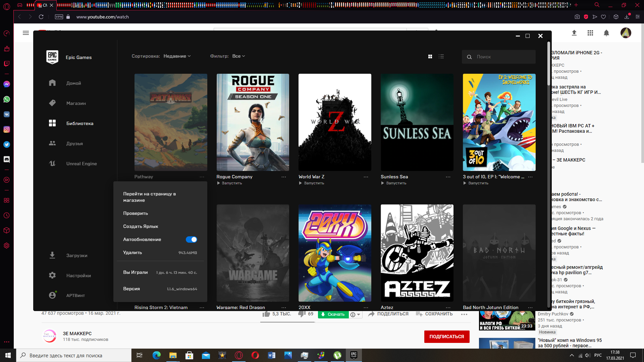Open Instagram in Opera sidebar
The height and width of the screenshot is (362, 644).
[7, 129]
